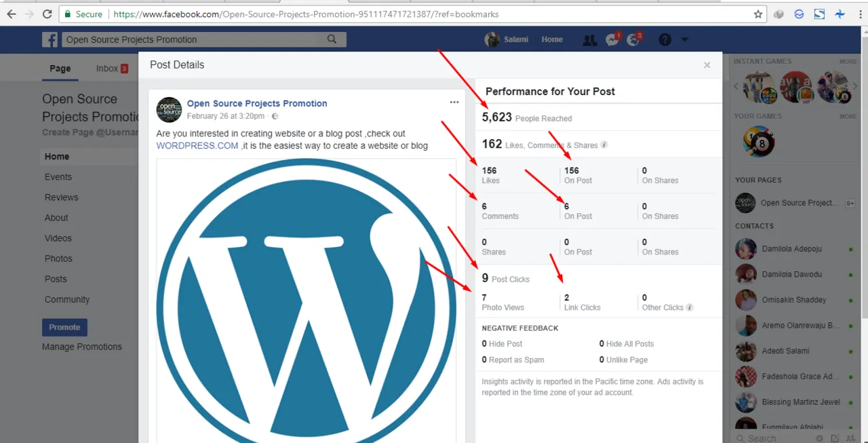Open the Chrome three-dot menu

(861, 14)
